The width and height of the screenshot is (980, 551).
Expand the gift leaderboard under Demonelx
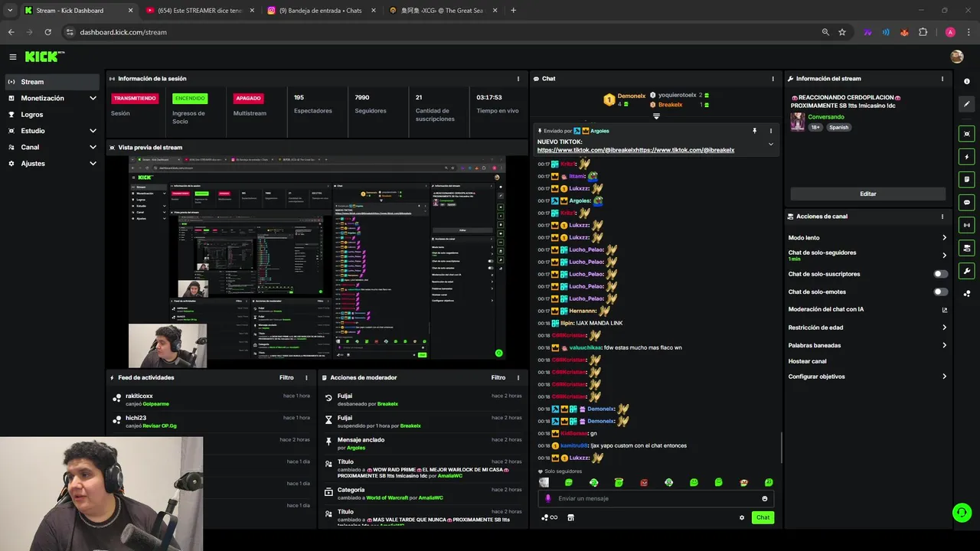656,116
